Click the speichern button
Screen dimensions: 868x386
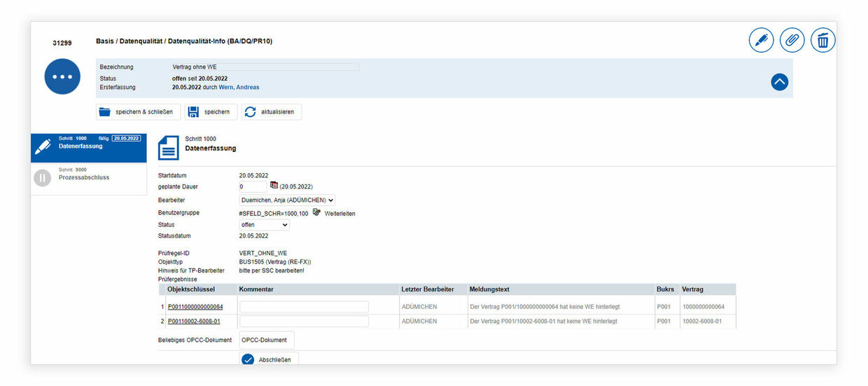[211, 112]
